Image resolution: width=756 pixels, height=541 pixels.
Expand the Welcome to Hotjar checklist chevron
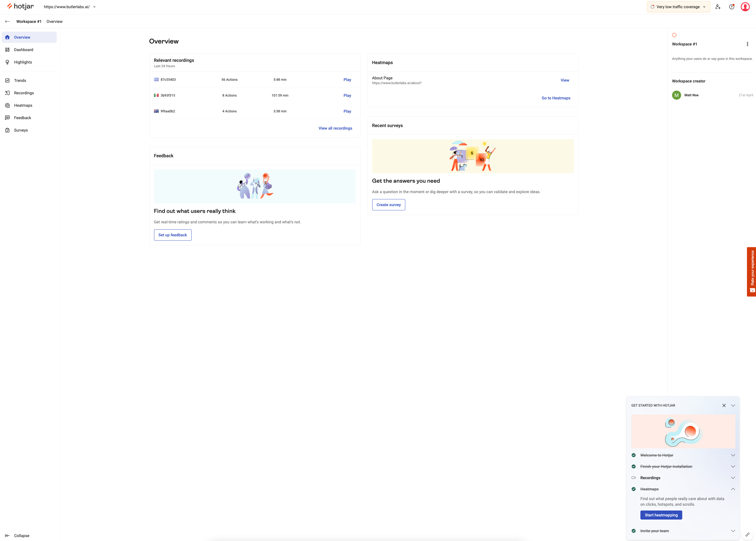(x=733, y=455)
